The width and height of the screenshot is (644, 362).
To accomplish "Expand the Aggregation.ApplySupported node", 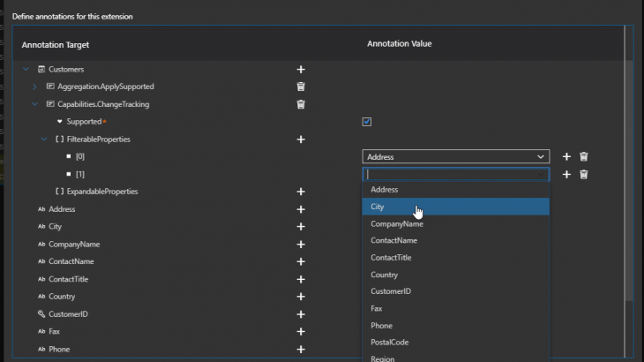I will (35, 87).
